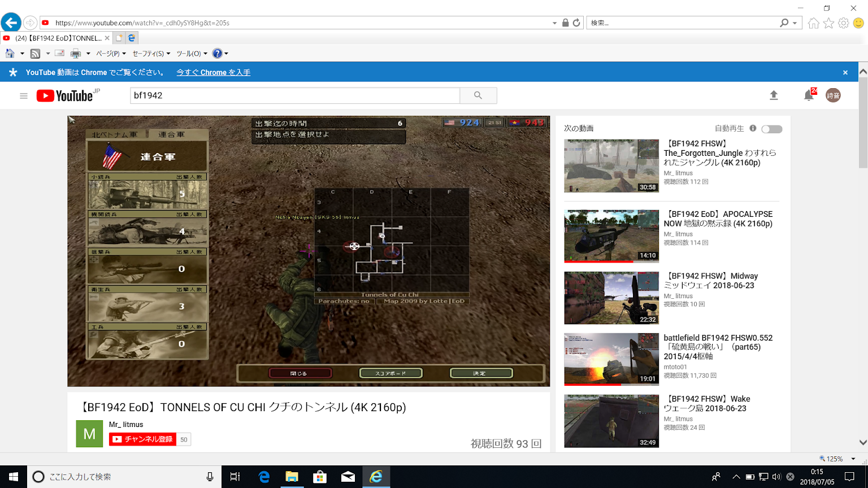Click the APOCALYPSE NOW thumbnail 14:10
Viewport: 868px width, 488px height.
(x=611, y=236)
